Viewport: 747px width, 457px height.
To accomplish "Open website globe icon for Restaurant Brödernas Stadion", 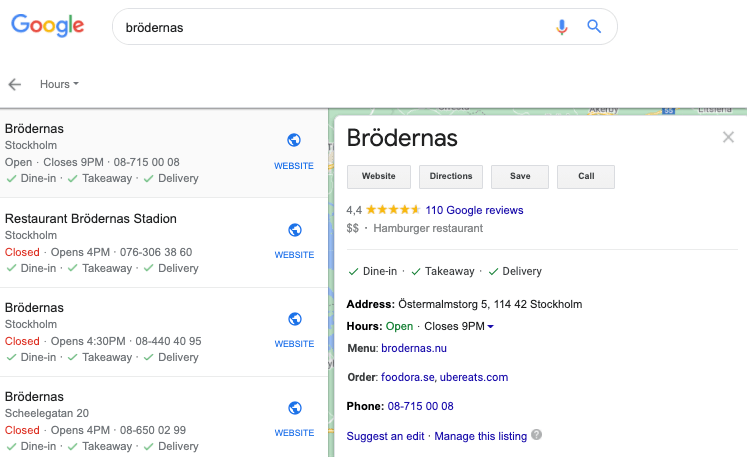I will (x=295, y=230).
